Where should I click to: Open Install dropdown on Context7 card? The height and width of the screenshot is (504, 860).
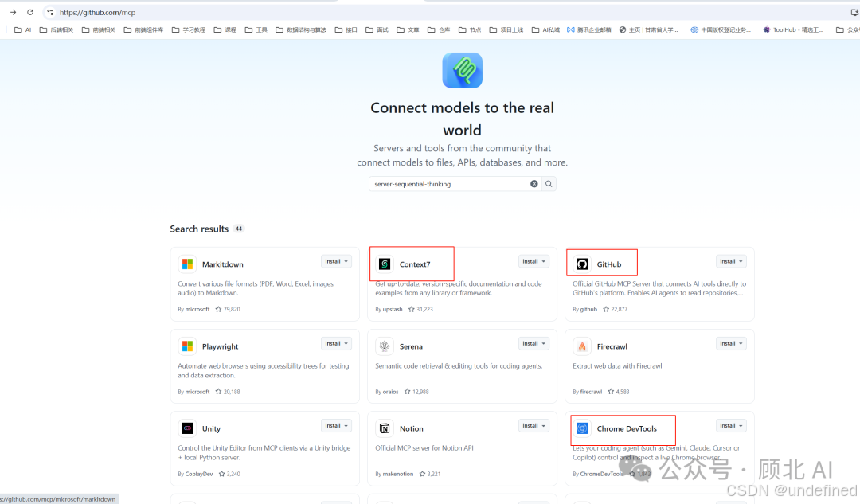[x=534, y=262]
